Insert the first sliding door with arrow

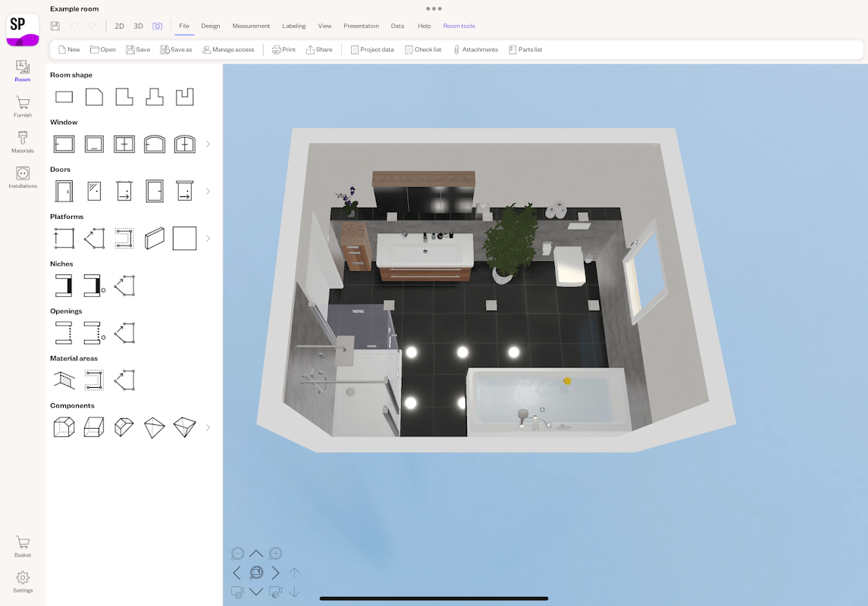tap(124, 192)
